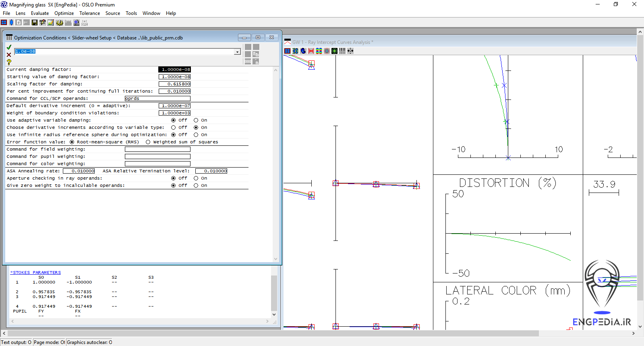Set derivative increments by variable type Off
Viewport: 644px width, 346px height.
click(174, 128)
